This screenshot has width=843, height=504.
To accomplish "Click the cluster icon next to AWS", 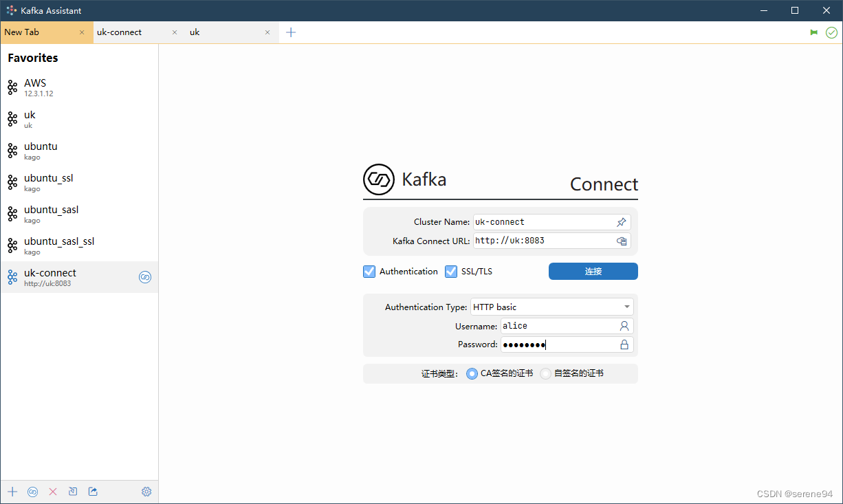I will (12, 87).
